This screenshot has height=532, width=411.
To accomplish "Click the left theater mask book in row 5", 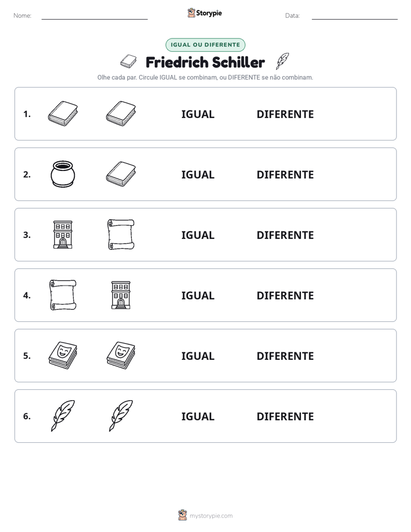I will click(x=63, y=355).
